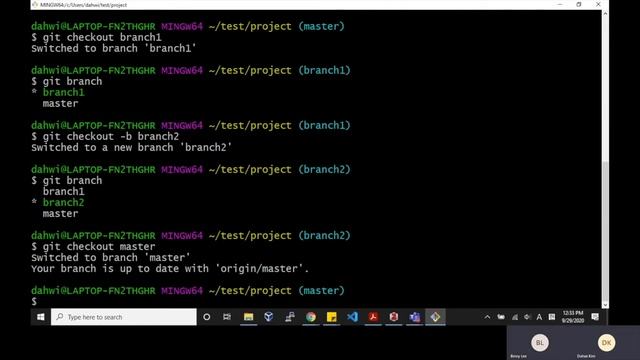This screenshot has height=360, width=640.
Task: Click "Switched to branch 'branch1'" output
Action: point(113,49)
